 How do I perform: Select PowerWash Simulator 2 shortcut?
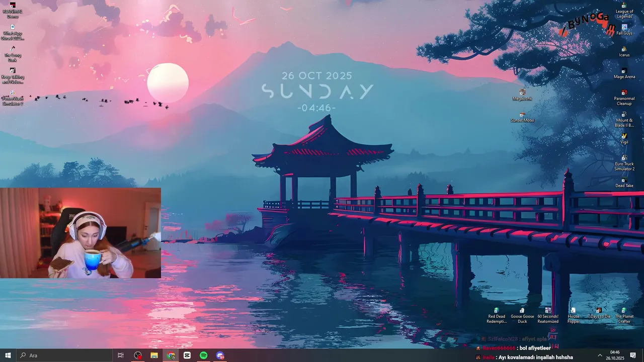click(13, 98)
